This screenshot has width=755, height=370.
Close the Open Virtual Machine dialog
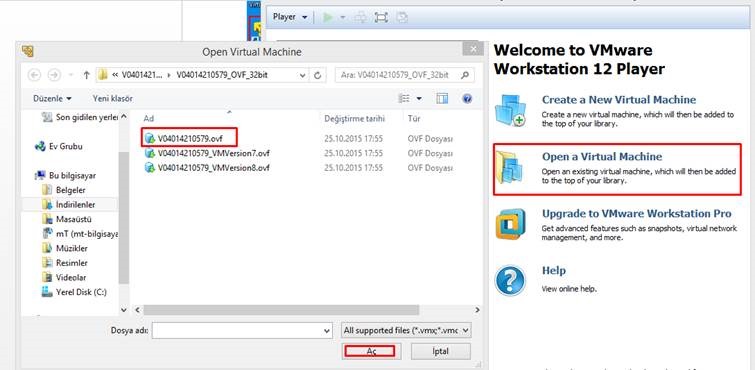(473, 49)
